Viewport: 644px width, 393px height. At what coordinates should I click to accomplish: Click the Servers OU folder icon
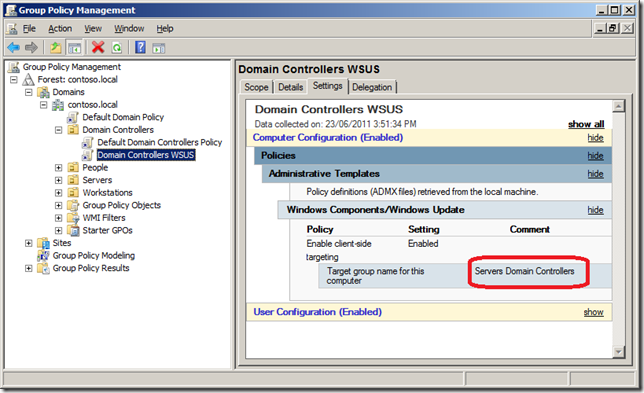coord(73,180)
